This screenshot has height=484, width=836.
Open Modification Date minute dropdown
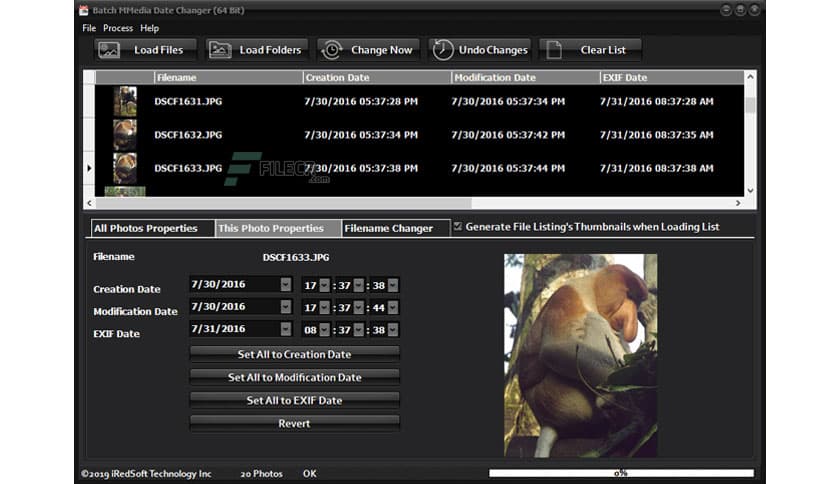[359, 308]
